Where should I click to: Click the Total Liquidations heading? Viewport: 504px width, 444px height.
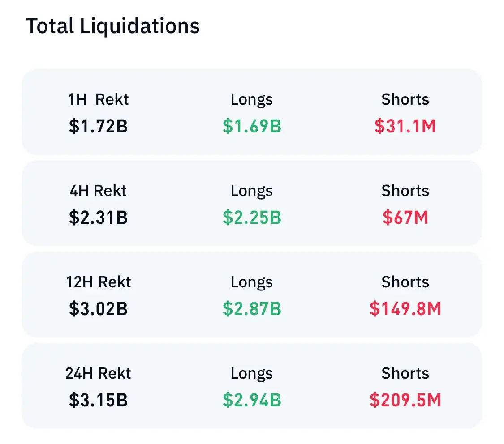click(112, 26)
